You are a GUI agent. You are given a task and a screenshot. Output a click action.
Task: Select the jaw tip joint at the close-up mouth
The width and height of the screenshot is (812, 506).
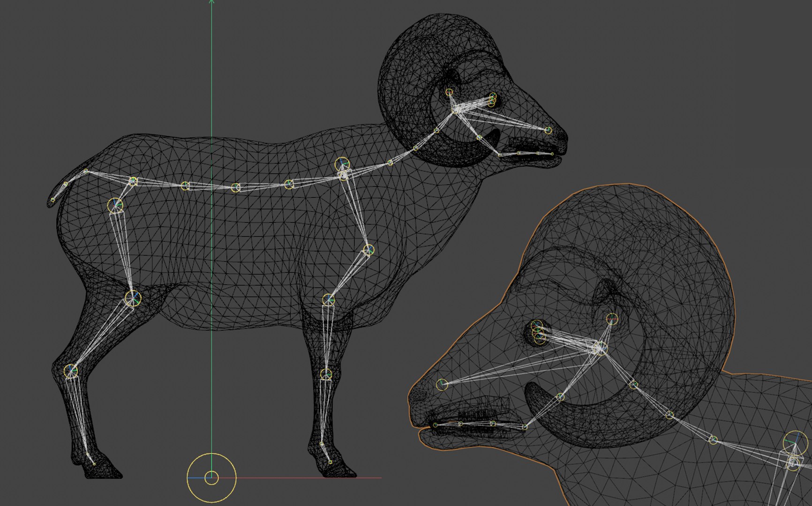436,425
